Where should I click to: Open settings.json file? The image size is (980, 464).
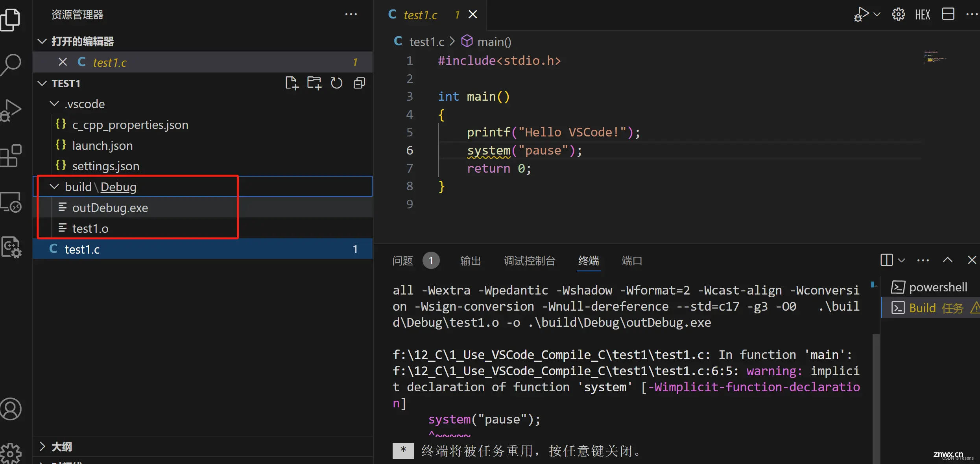tap(203, 166)
